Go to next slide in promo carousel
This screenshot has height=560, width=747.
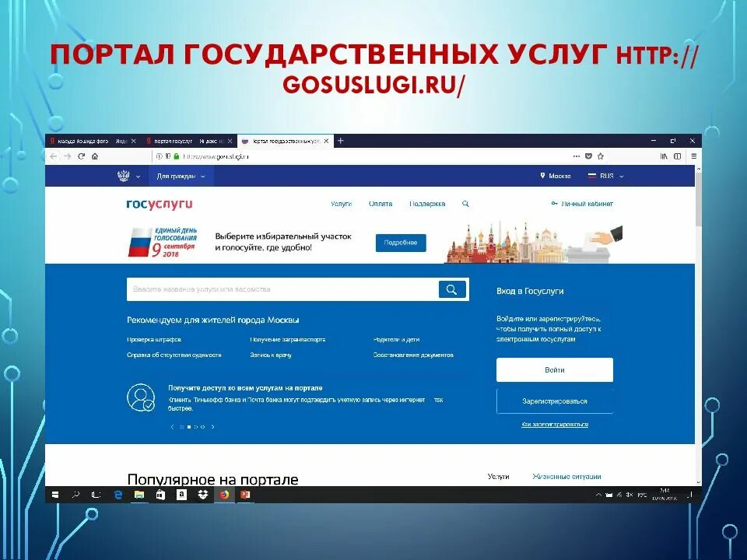[213, 427]
